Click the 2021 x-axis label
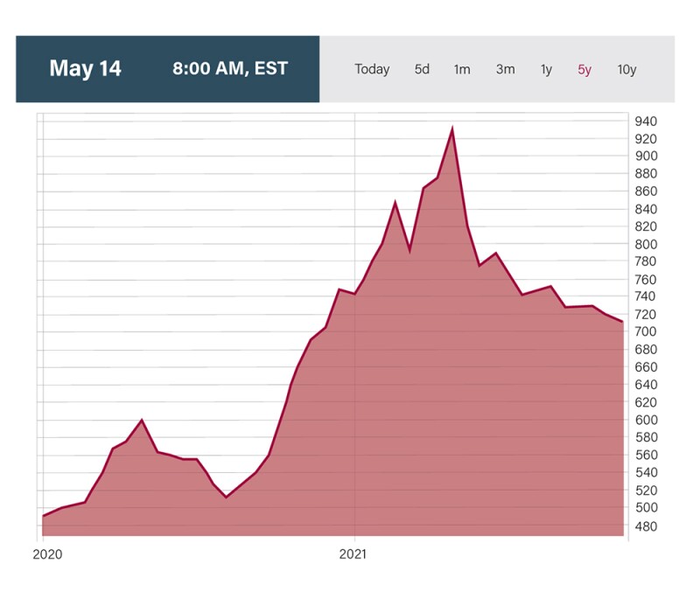700x592 pixels. pos(353,554)
